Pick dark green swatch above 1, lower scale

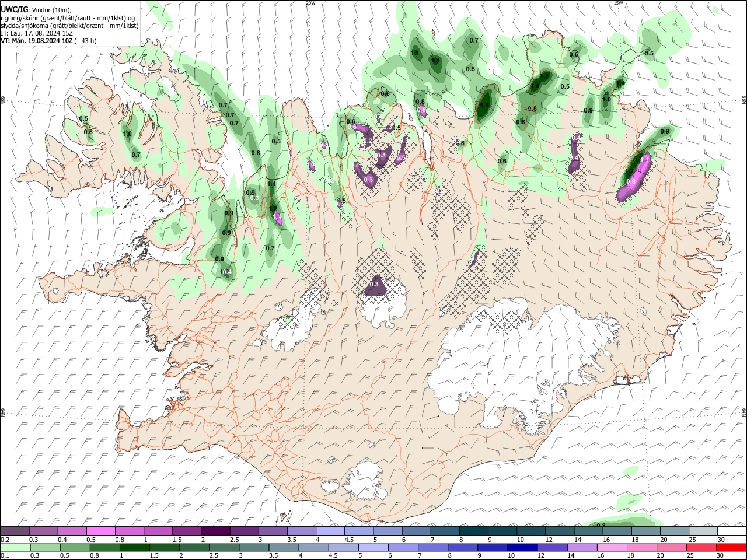134,547
